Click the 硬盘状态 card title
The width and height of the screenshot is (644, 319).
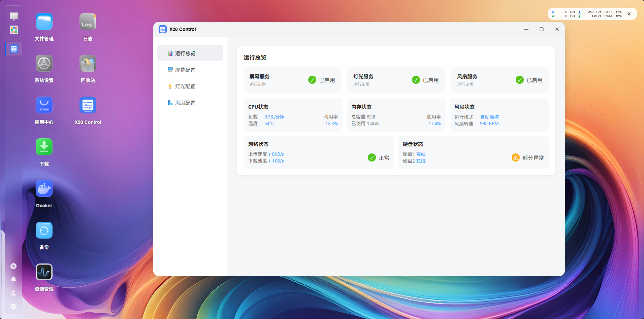point(413,144)
